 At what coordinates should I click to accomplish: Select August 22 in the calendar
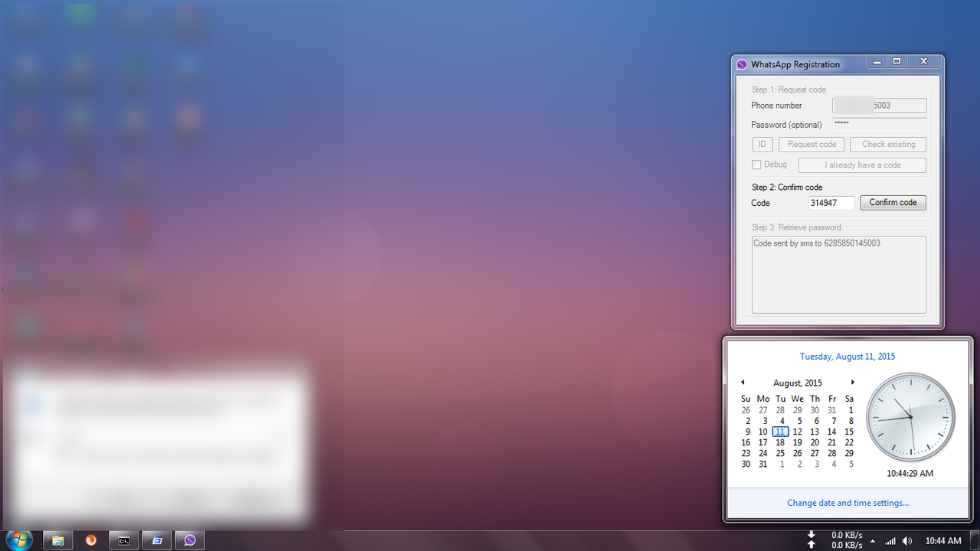pos(849,442)
